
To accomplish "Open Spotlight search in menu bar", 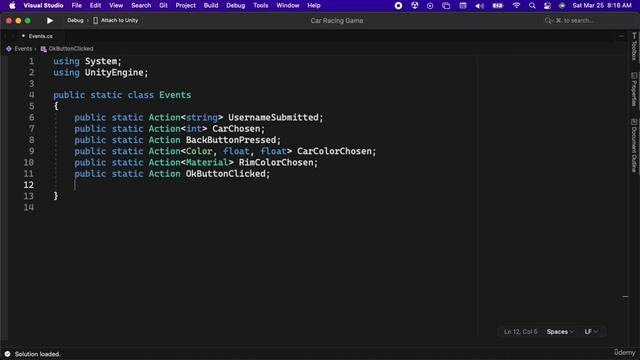I will 532,5.
